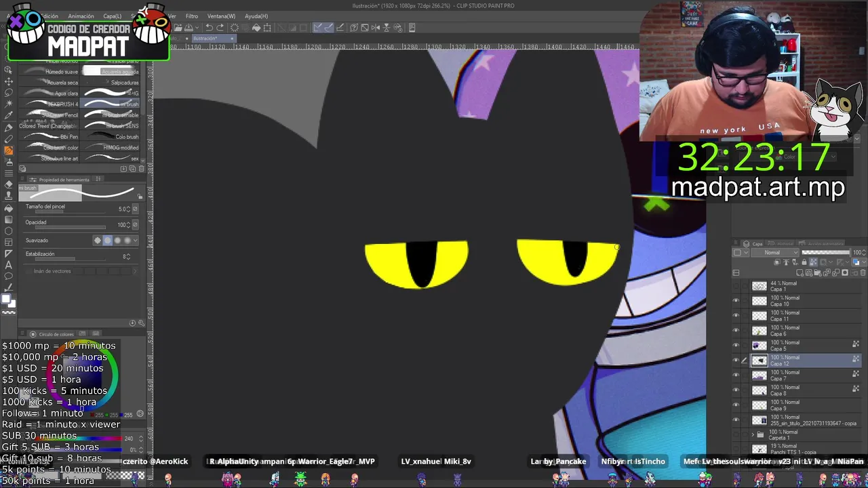Toggle Snap to Special Ruler in command bar
The height and width of the screenshot is (488, 868).
(x=329, y=28)
